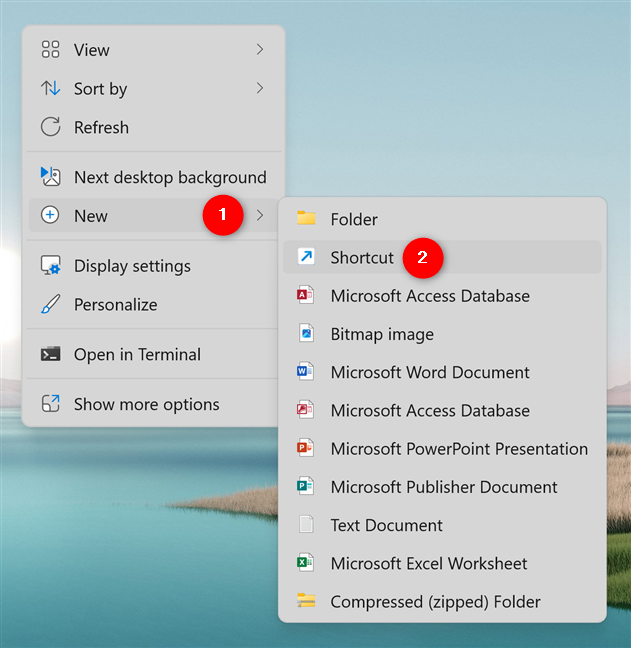Click the Compressed (zipped) Folder icon

click(x=306, y=600)
